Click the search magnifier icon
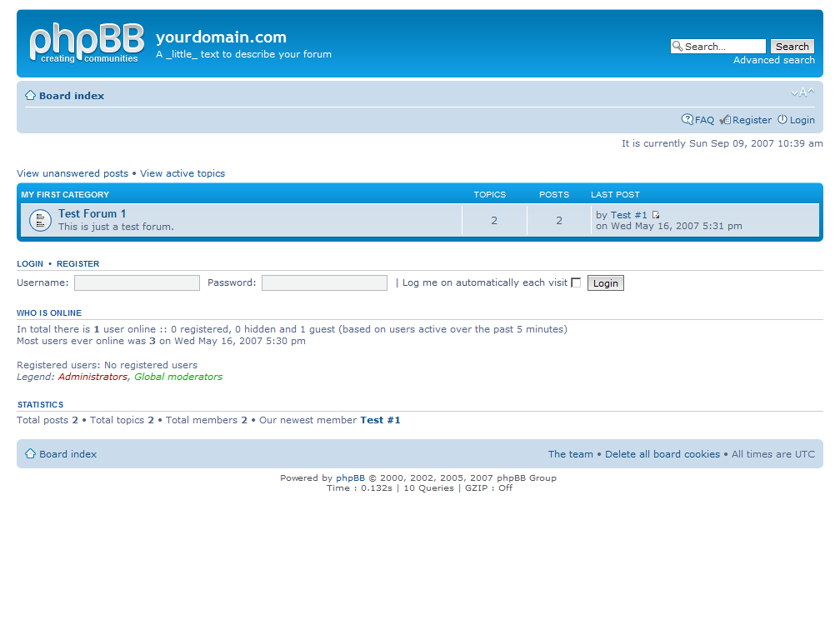Screen dimensions: 840x620 pyautogui.click(x=677, y=47)
